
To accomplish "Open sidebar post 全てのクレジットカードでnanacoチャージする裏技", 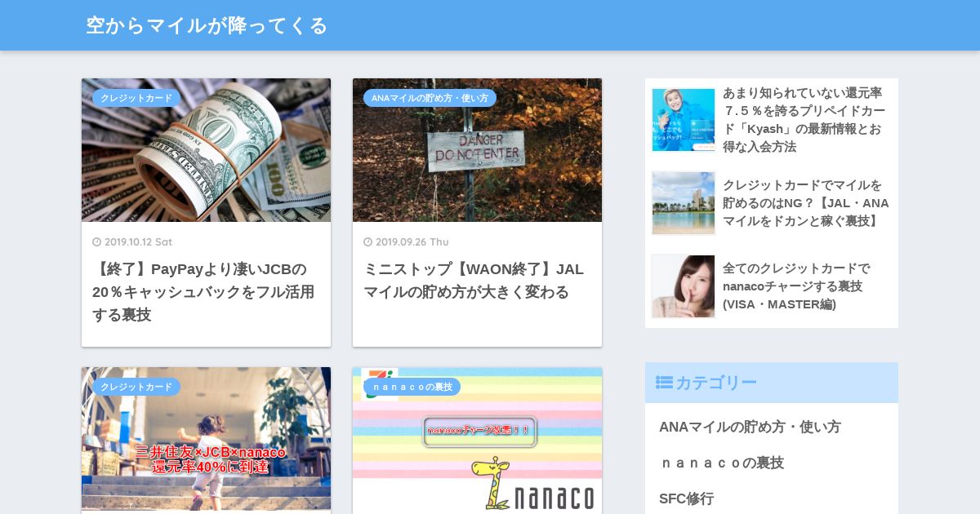I will click(x=796, y=286).
